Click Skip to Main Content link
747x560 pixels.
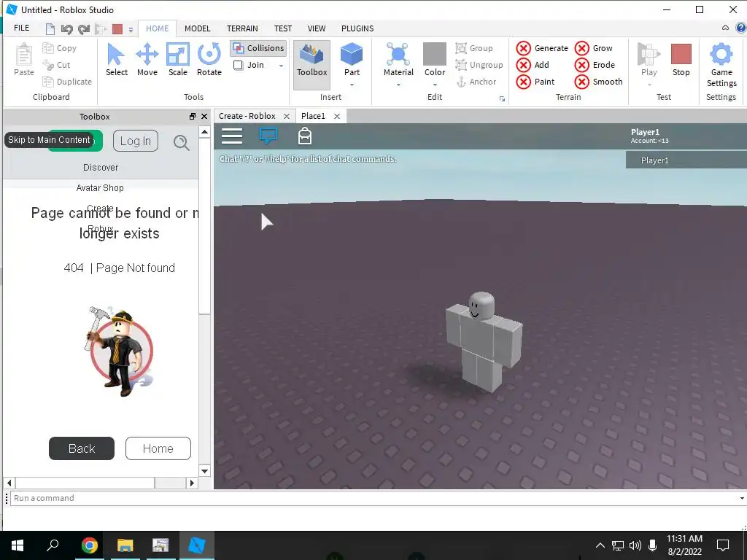pyautogui.click(x=49, y=140)
